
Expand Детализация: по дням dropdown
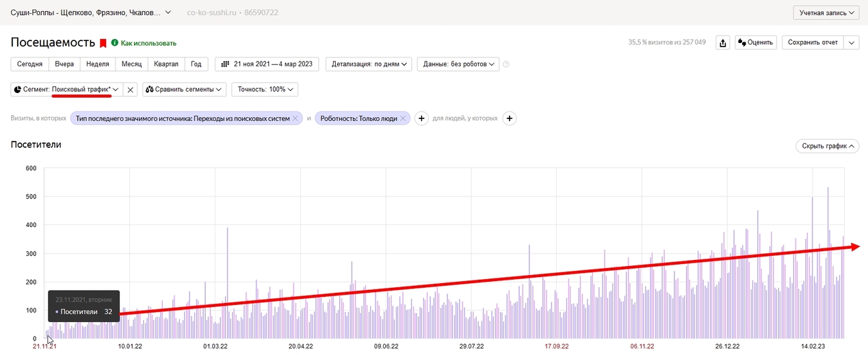[x=369, y=64]
